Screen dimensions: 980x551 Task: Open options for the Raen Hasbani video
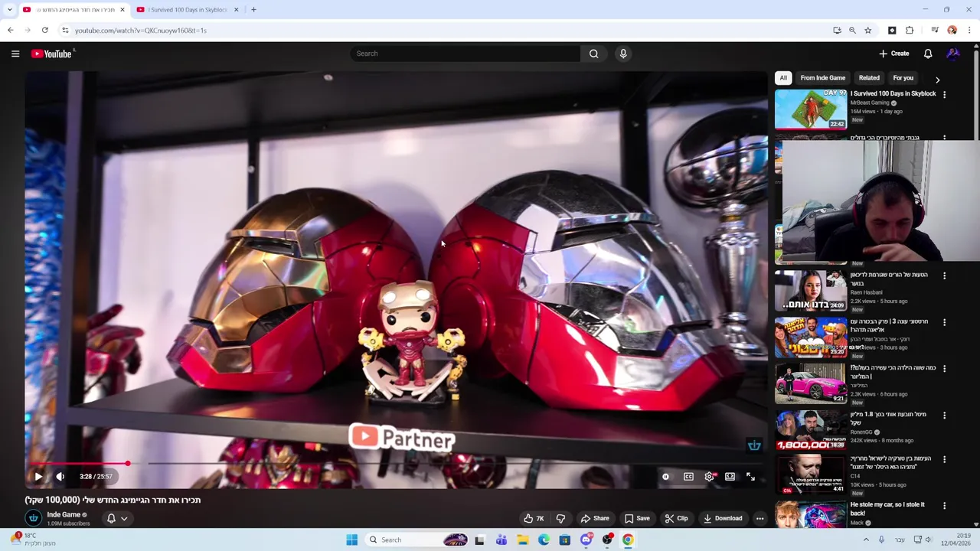click(x=944, y=275)
